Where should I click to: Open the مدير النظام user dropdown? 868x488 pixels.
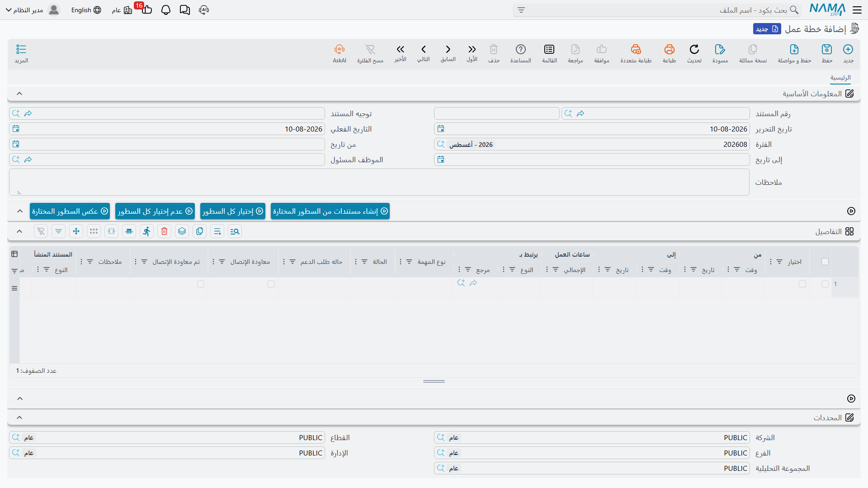tap(32, 10)
